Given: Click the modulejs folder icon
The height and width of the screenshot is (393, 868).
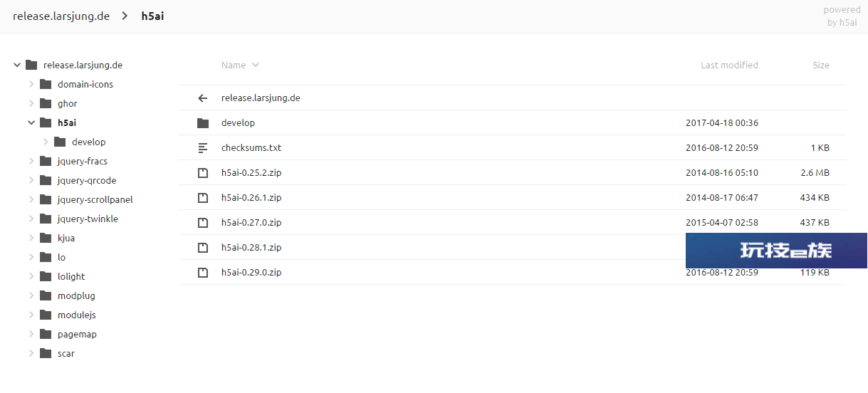Looking at the screenshot, I should 46,315.
